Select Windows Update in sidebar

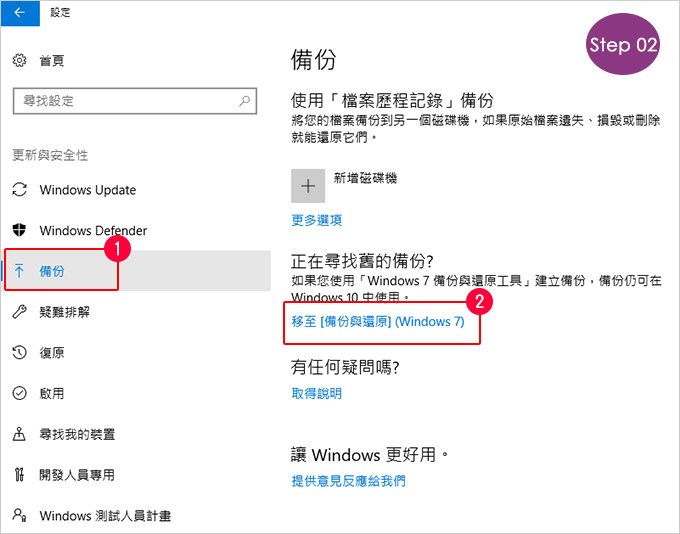coord(88,190)
